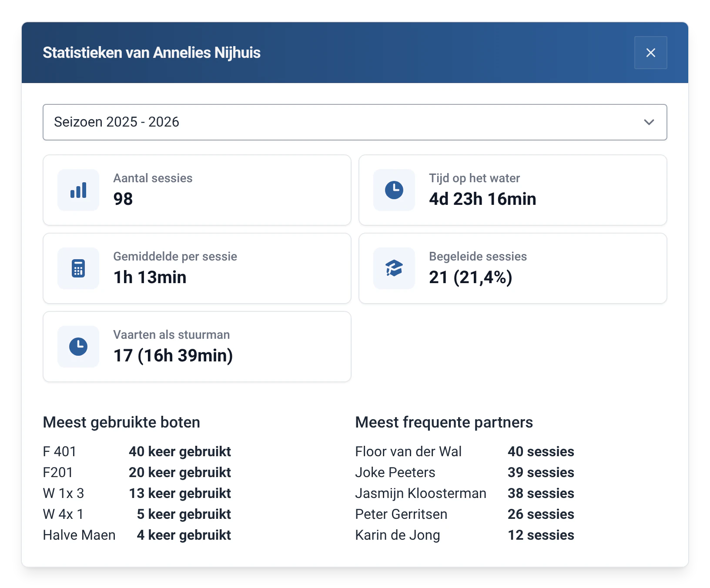Click 13 keer gebruikt count
This screenshot has height=588, width=710.
pos(180,493)
